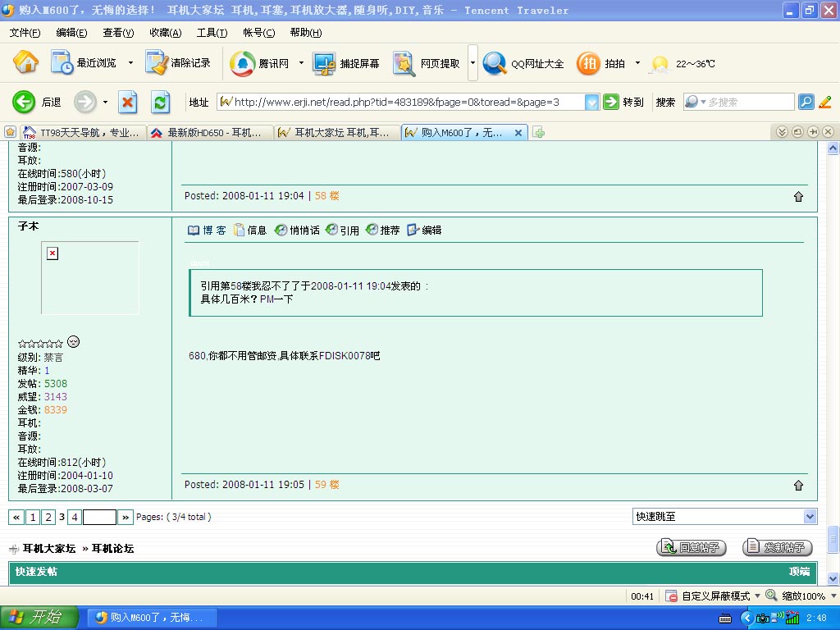Click 编辑 edit link in post

424,231
